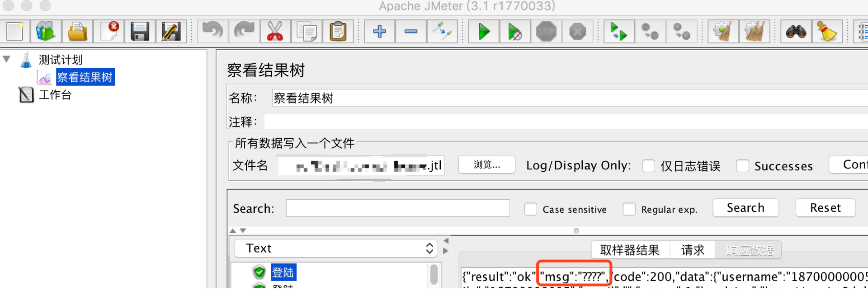Image resolution: width=868 pixels, height=291 pixels.
Task: Open the 请求 tab
Action: pos(693,250)
